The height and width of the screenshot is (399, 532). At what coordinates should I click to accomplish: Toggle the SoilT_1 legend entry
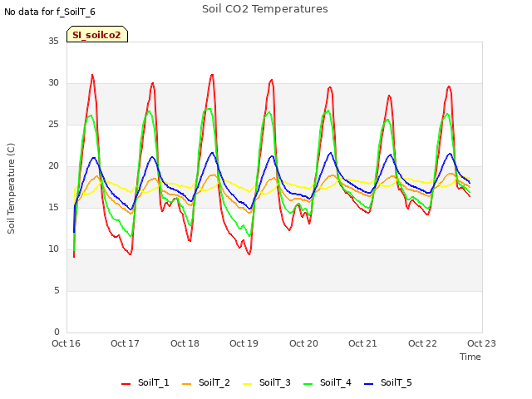145,382
